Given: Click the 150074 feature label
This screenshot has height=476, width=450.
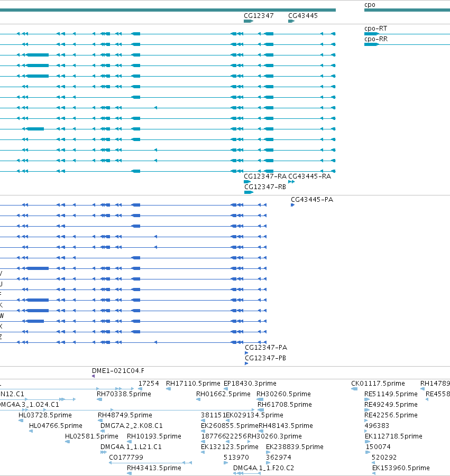Looking at the screenshot, I should pyautogui.click(x=378, y=447).
